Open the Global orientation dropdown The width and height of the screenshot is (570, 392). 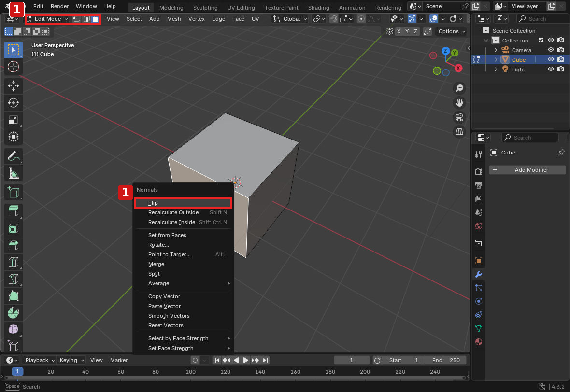[290, 19]
